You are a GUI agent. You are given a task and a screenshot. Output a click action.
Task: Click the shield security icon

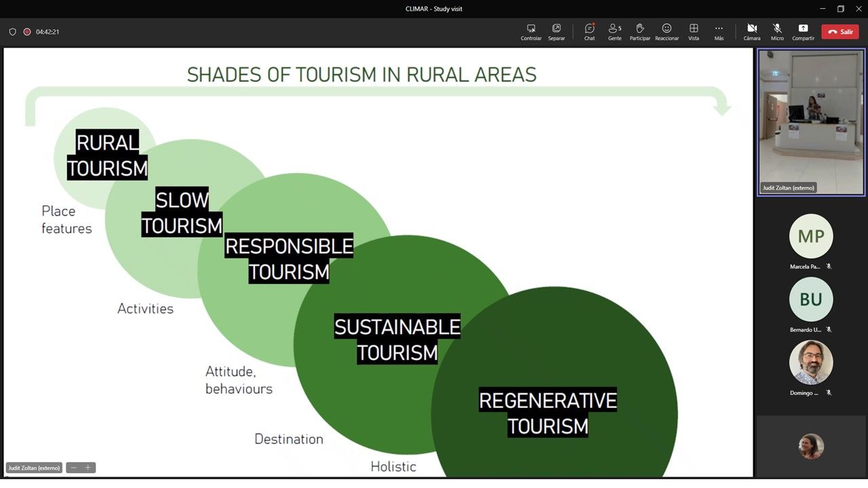(x=12, y=32)
